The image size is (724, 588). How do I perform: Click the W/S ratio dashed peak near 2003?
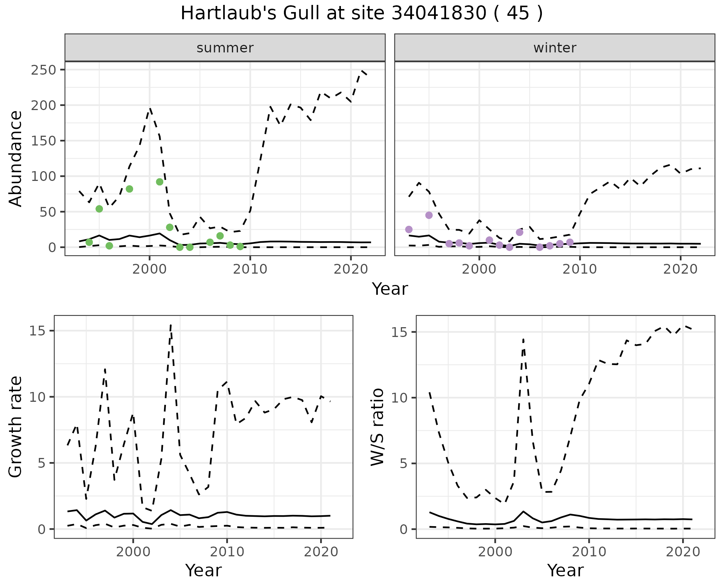click(523, 339)
